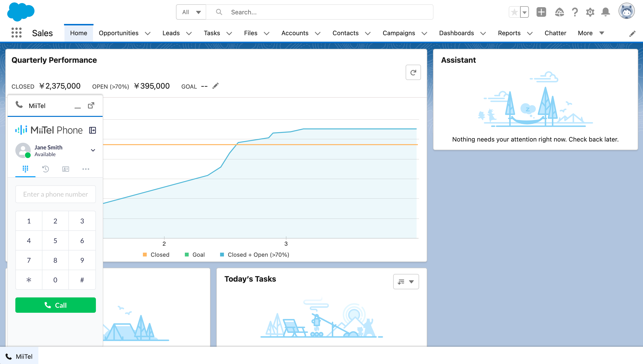Tap the star key on keypad
This screenshot has width=643, height=364.
(x=29, y=280)
